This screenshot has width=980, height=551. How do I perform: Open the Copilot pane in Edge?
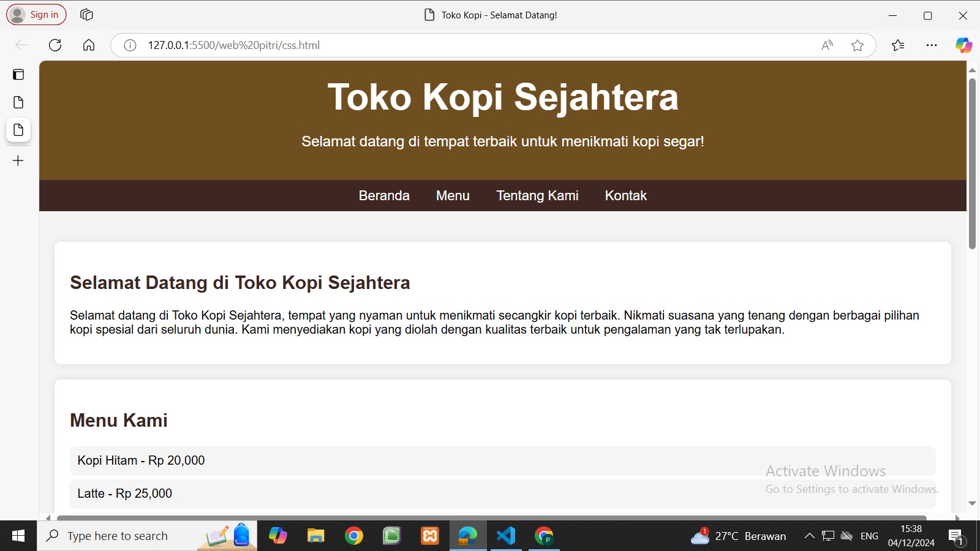[x=963, y=45]
